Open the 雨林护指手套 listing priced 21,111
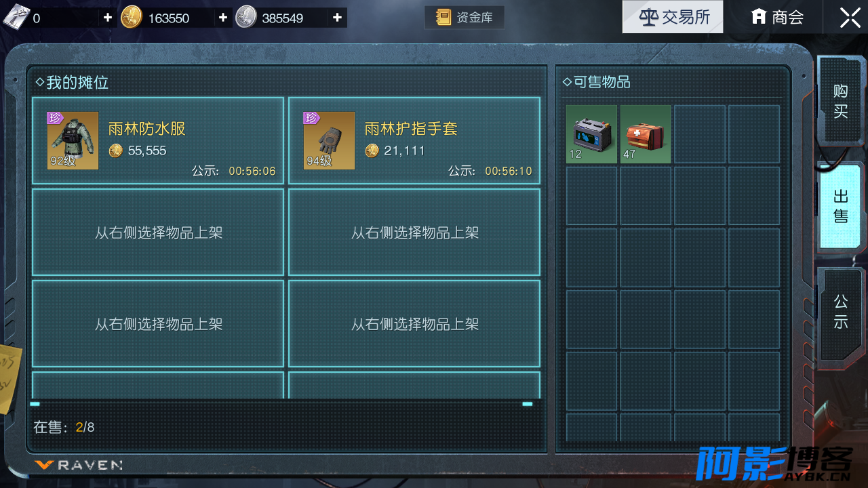The image size is (868, 488). pos(414,140)
